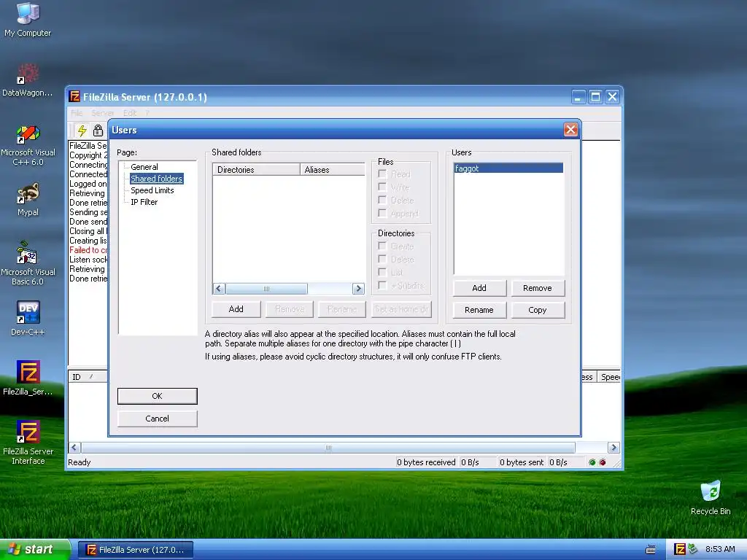The width and height of the screenshot is (747, 560).
Task: Confirm the Users dialog with OK
Action: click(x=158, y=396)
